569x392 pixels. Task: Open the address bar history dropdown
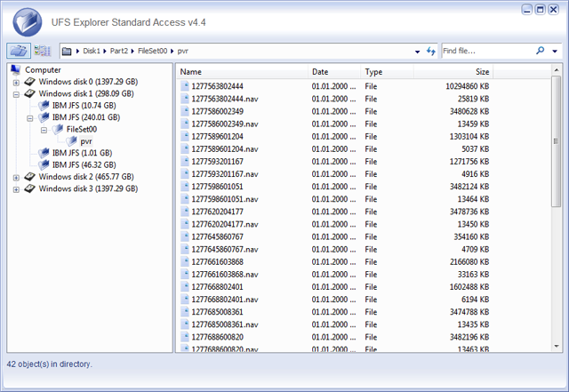tap(417, 52)
